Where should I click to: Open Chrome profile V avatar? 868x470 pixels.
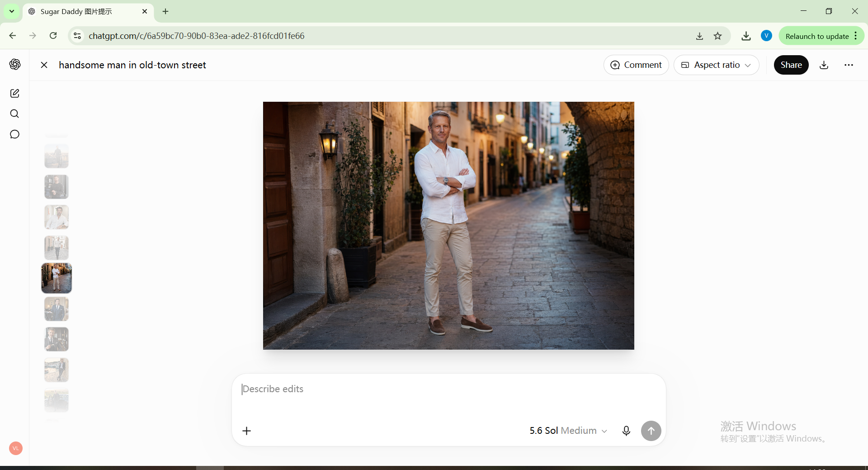click(766, 36)
